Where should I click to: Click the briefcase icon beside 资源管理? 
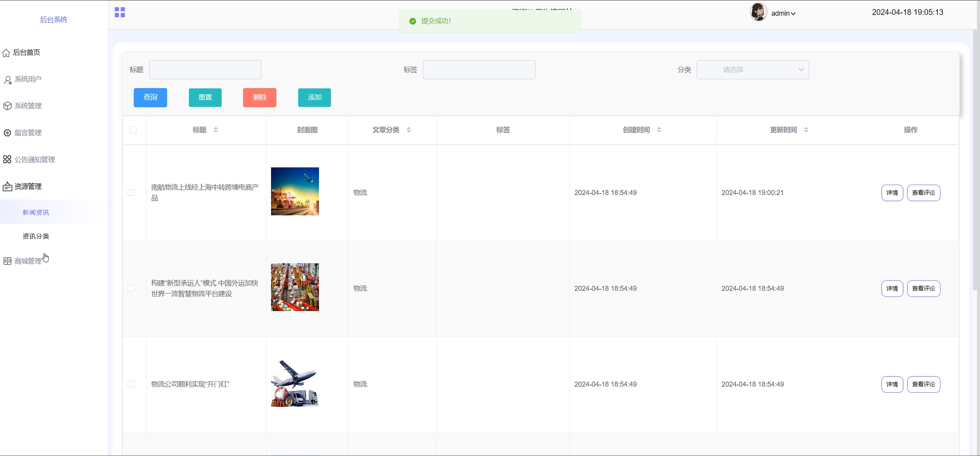[x=7, y=187]
